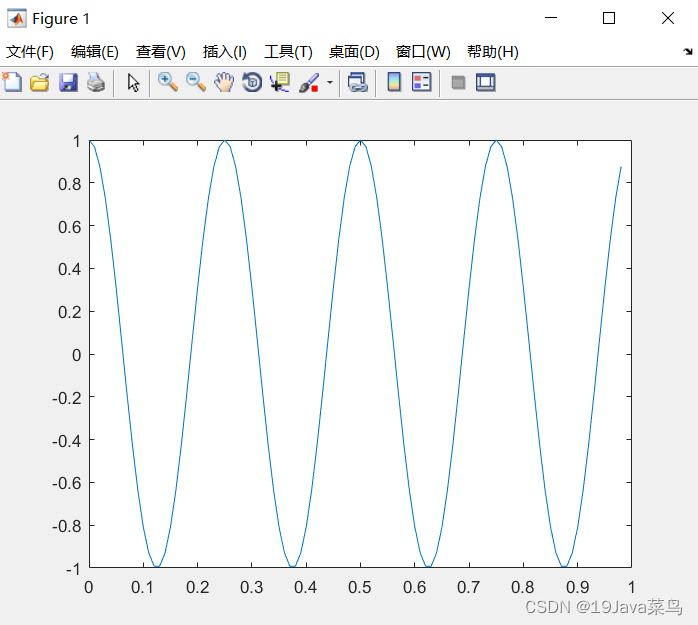Open the 文件(F) menu
698x625 pixels.
[30, 52]
